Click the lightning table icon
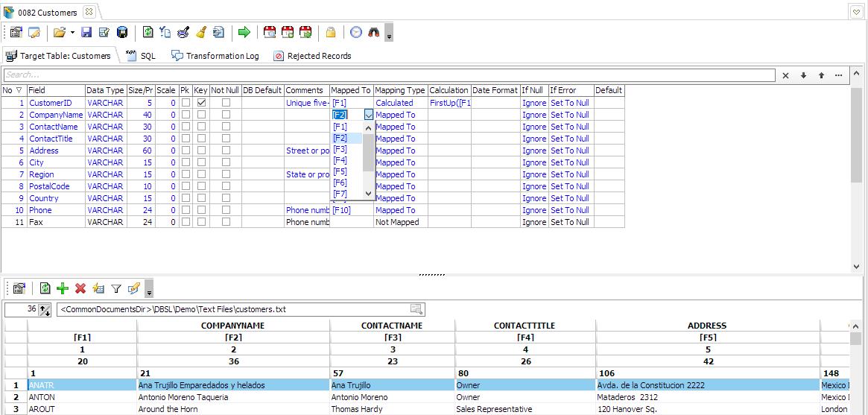This screenshot has width=868, height=415. [x=98, y=288]
